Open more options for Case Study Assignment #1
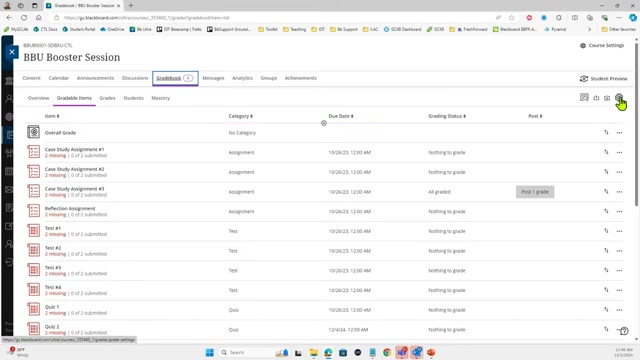 (619, 152)
